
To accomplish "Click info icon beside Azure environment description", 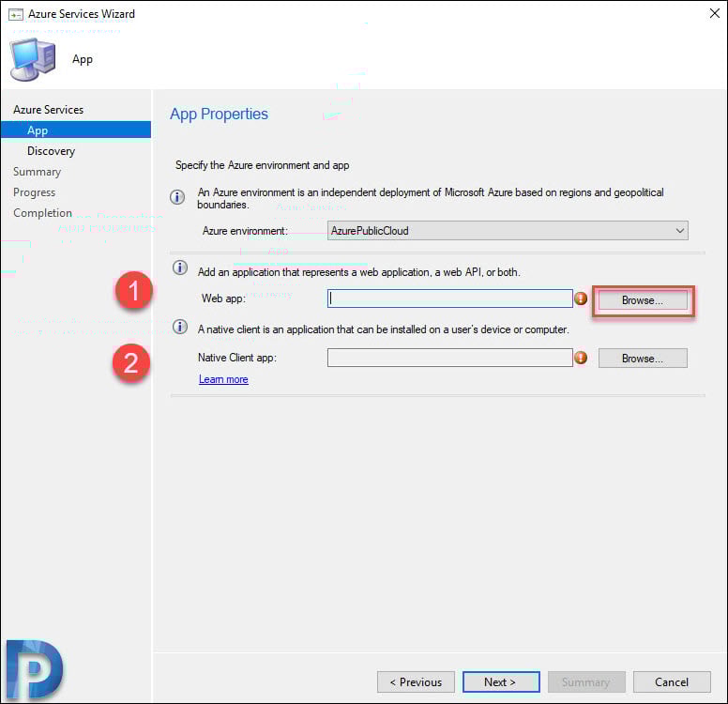I will tap(177, 197).
